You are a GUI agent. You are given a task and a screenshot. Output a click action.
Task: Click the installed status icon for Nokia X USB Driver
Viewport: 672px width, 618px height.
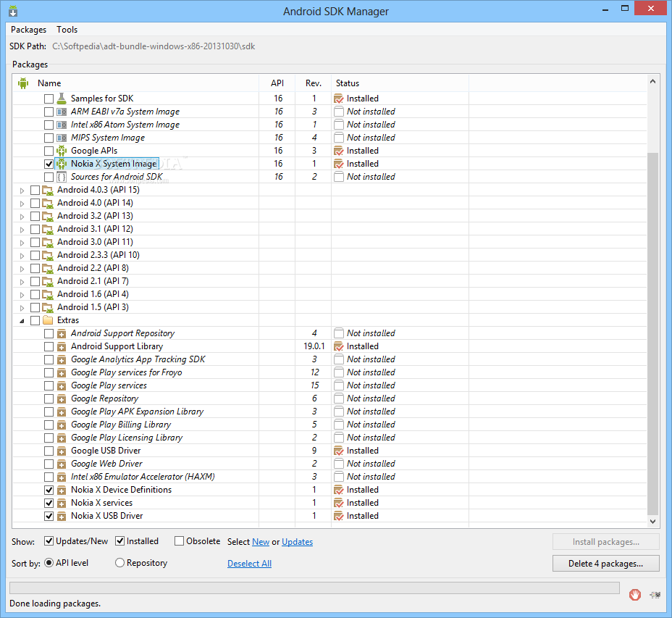click(x=339, y=516)
